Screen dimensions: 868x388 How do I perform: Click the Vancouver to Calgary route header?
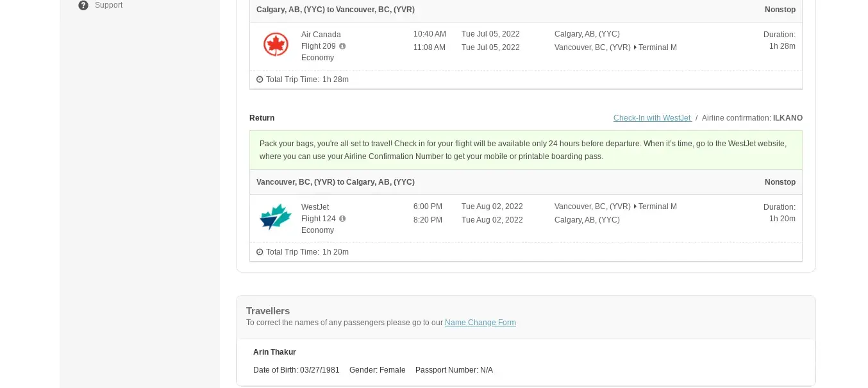(335, 182)
